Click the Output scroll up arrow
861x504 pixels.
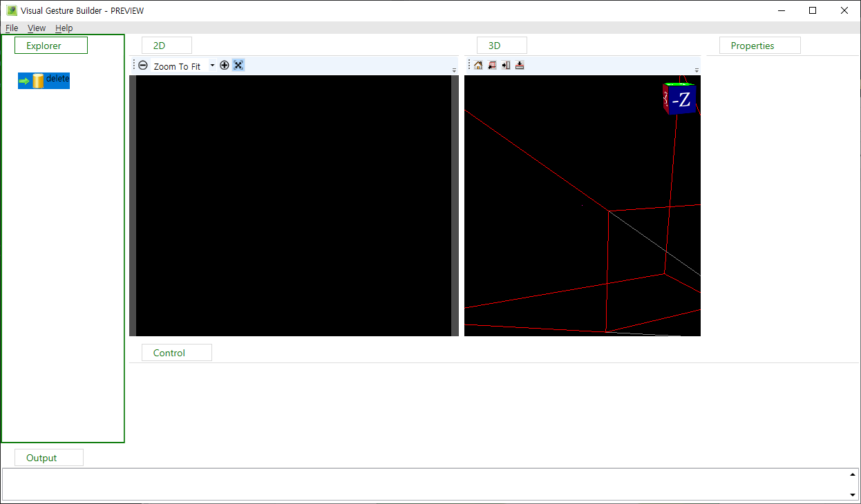click(x=852, y=475)
